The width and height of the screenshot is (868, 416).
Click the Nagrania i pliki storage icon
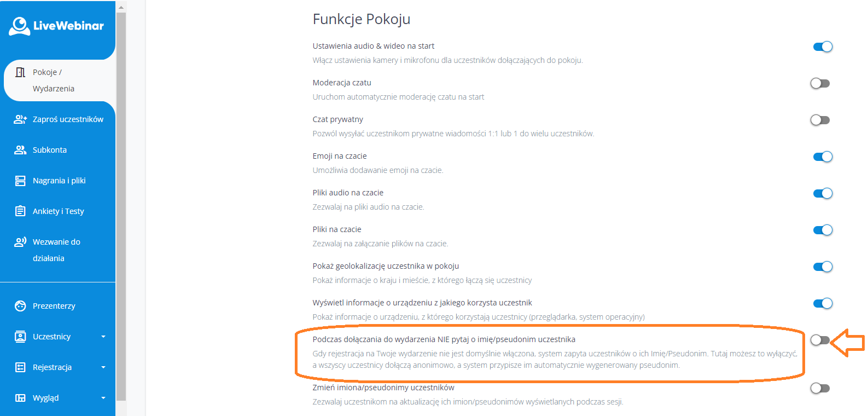tap(20, 181)
